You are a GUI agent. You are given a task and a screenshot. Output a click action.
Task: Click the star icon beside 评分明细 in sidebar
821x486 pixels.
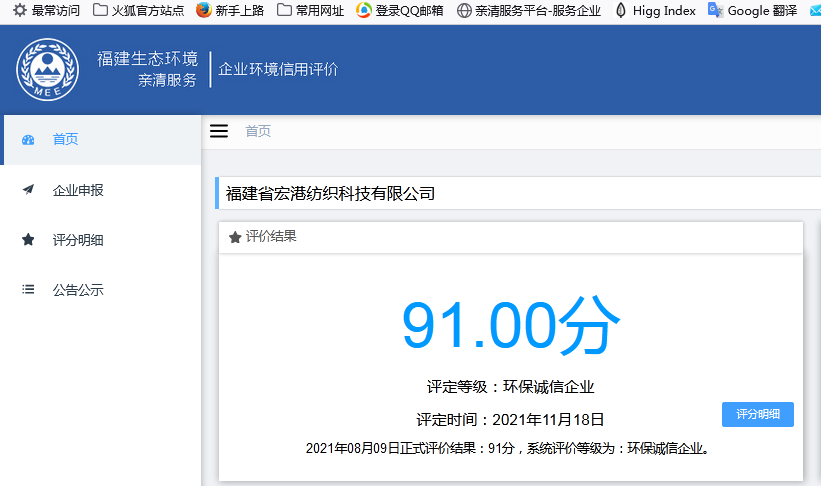coord(28,240)
